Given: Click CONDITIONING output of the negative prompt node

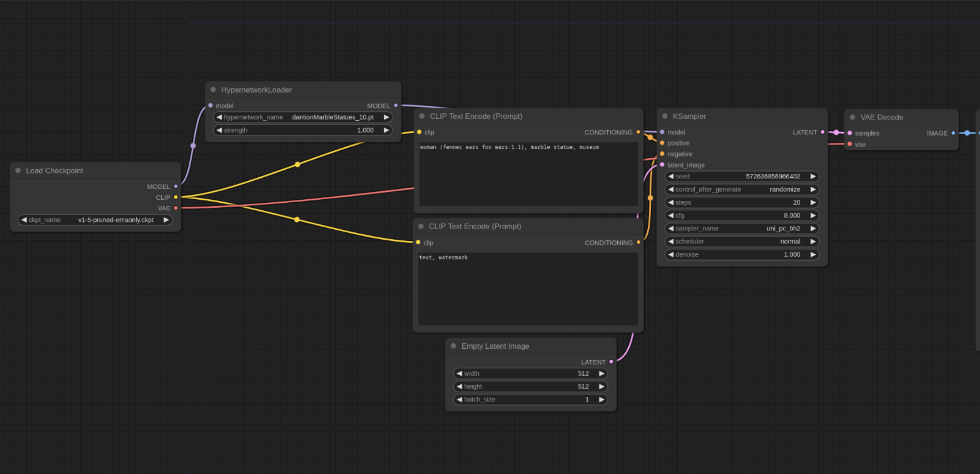Looking at the screenshot, I should point(638,243).
